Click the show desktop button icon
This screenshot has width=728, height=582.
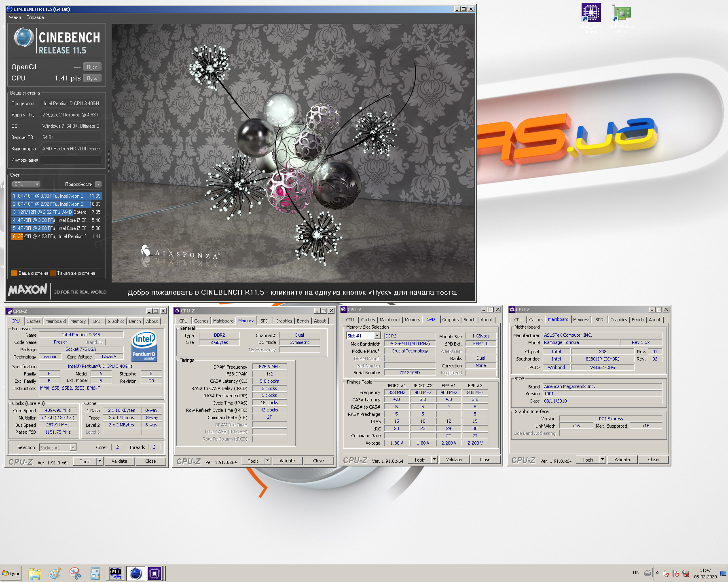723,574
